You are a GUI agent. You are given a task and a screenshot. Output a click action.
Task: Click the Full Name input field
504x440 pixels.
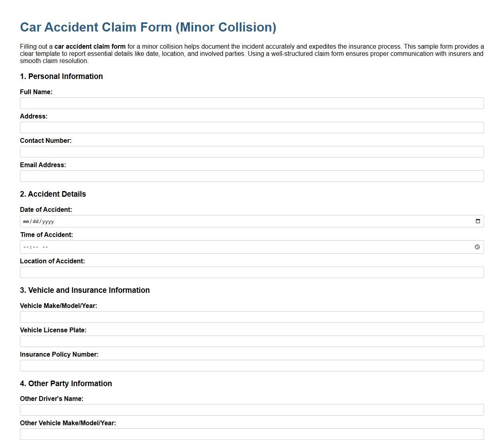pyautogui.click(x=251, y=103)
